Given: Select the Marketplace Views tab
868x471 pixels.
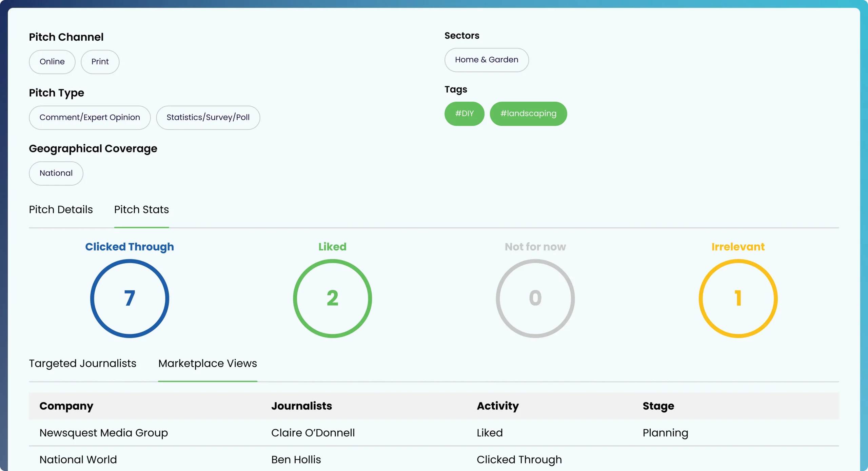Looking at the screenshot, I should [208, 363].
